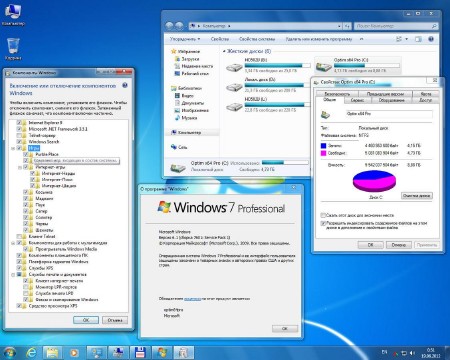Expand address bar history dropdown
Screen dimensions: 450x360
pos(339,26)
